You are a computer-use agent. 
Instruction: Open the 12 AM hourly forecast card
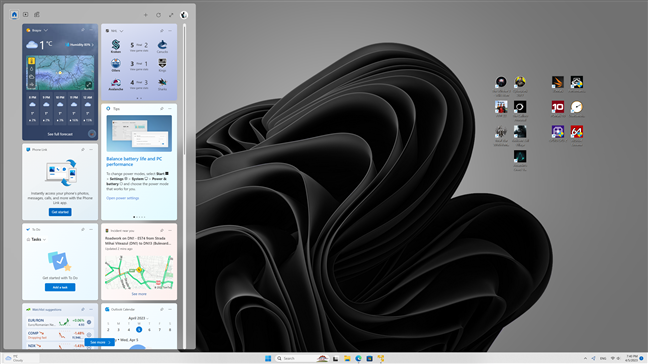click(88, 109)
